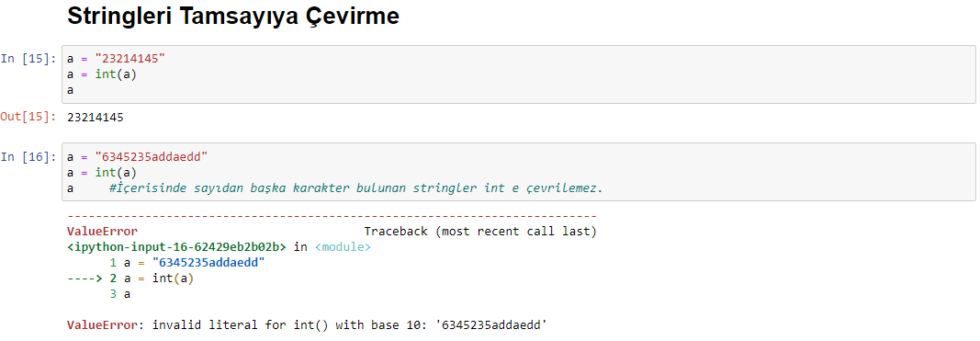Click traceback line 3 'a'
This screenshot has width=980, height=341.
click(x=120, y=294)
